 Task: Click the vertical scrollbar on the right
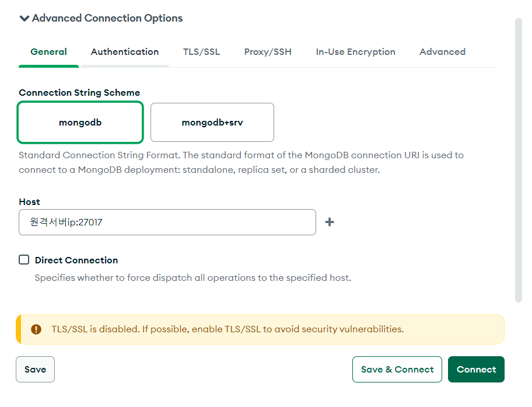(518, 160)
